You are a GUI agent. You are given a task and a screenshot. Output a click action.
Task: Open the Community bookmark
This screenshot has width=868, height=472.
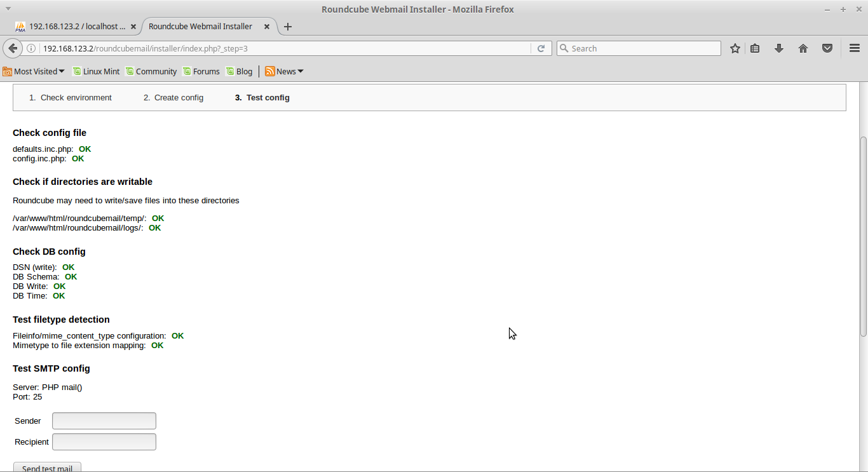(x=151, y=71)
